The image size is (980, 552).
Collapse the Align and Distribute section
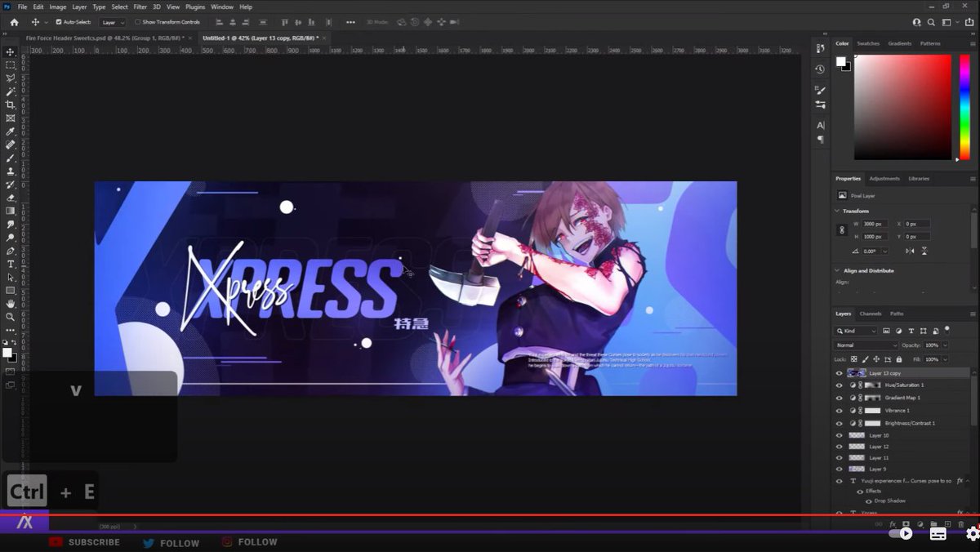point(837,270)
